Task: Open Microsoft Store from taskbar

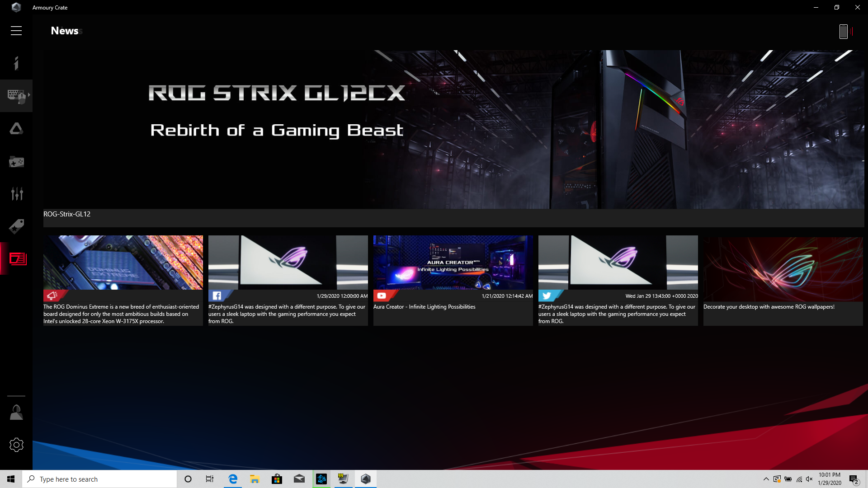Action: [277, 479]
